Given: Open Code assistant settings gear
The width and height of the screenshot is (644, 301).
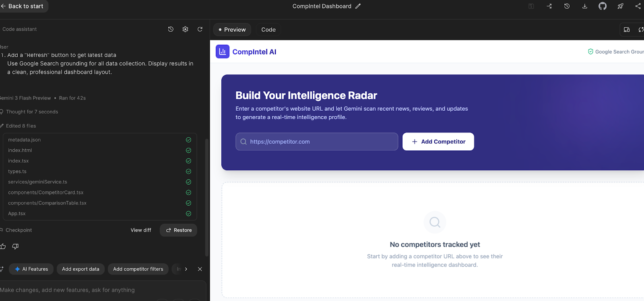Looking at the screenshot, I should (x=185, y=29).
